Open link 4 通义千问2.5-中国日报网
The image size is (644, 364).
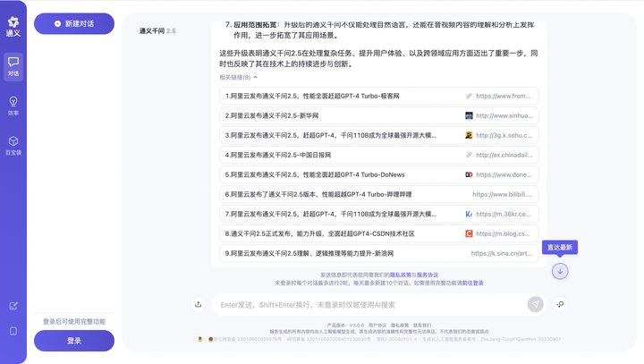click(x=378, y=155)
